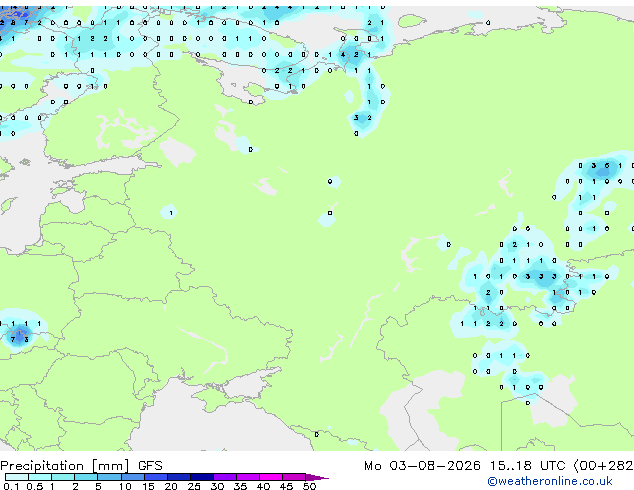Click the '25' legend label
The width and height of the screenshot is (634, 490).
pyautogui.click(x=194, y=486)
